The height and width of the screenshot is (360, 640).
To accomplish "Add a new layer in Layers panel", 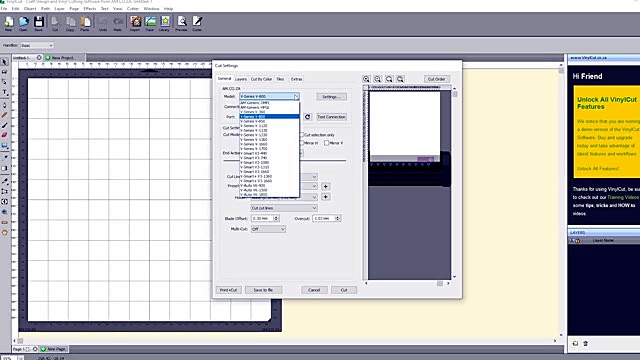I will coord(575,344).
